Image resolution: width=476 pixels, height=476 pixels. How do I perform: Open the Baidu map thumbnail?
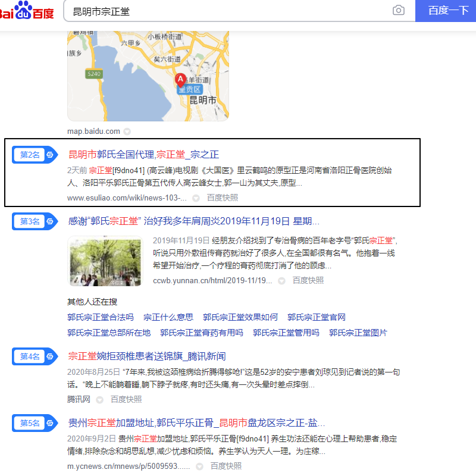pos(148,76)
